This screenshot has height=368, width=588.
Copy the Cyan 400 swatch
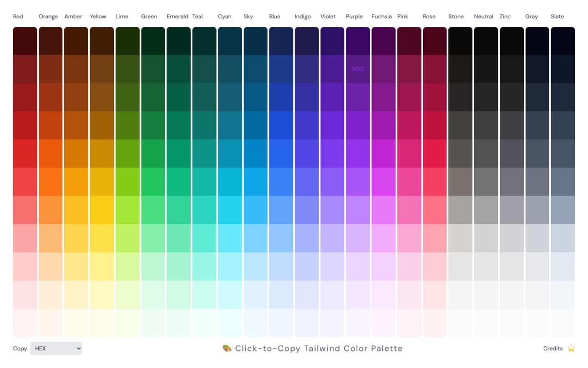click(x=230, y=210)
